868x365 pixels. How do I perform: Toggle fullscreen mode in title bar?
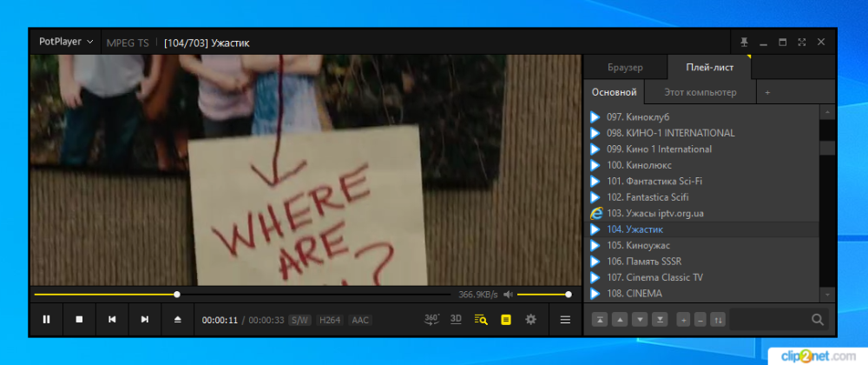coord(801,42)
